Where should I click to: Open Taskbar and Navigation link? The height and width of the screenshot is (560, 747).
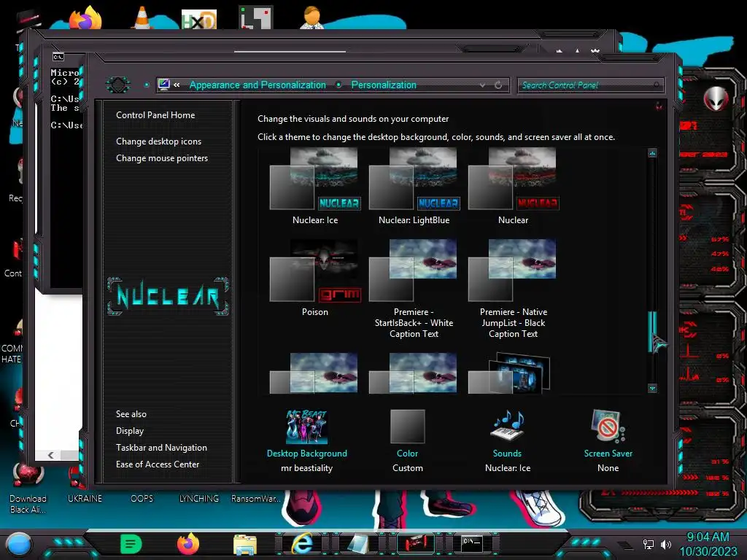161,448
